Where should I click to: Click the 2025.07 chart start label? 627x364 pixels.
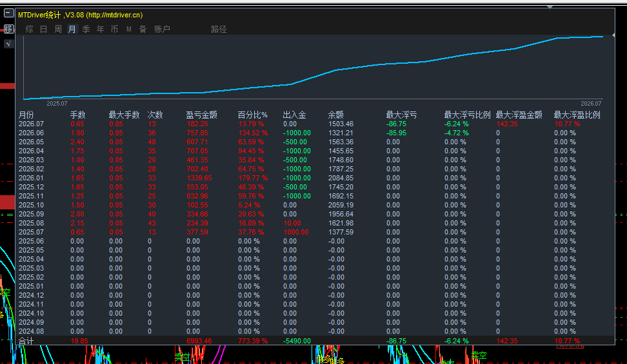coord(57,104)
